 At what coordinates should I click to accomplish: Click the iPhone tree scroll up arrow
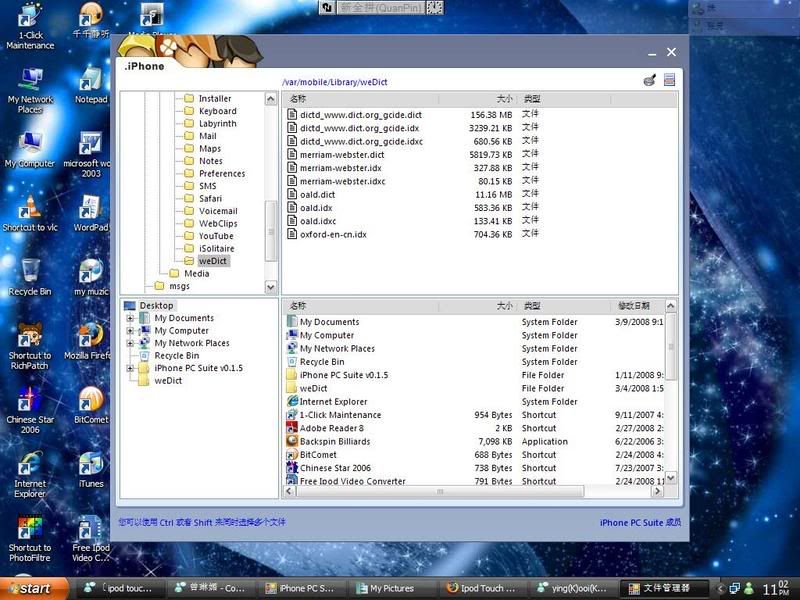tap(271, 98)
